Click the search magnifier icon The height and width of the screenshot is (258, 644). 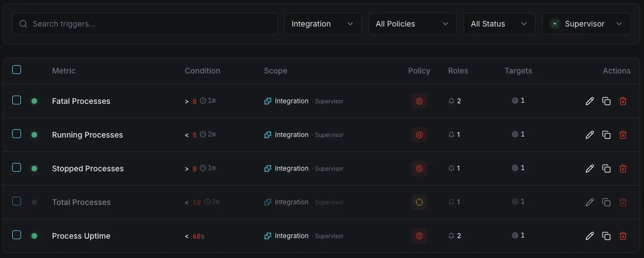click(23, 24)
